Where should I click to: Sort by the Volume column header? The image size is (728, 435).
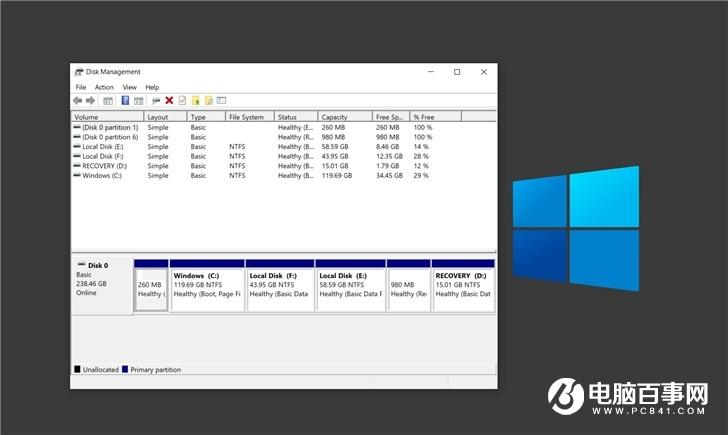pos(107,117)
